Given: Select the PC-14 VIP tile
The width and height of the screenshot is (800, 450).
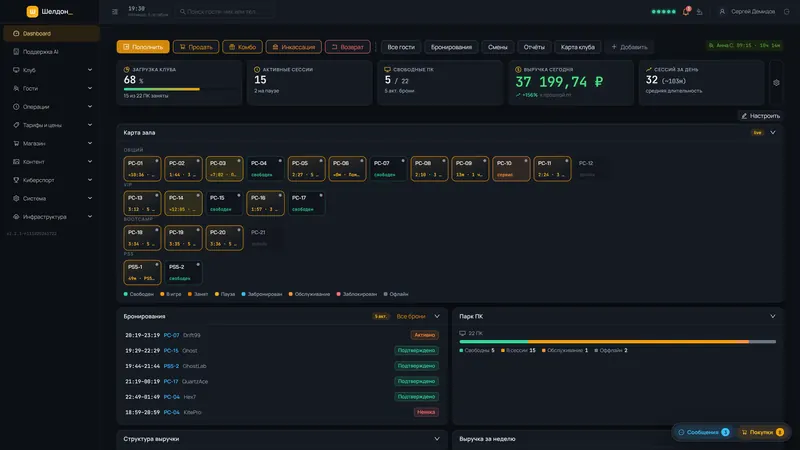Looking at the screenshot, I should (x=183, y=203).
